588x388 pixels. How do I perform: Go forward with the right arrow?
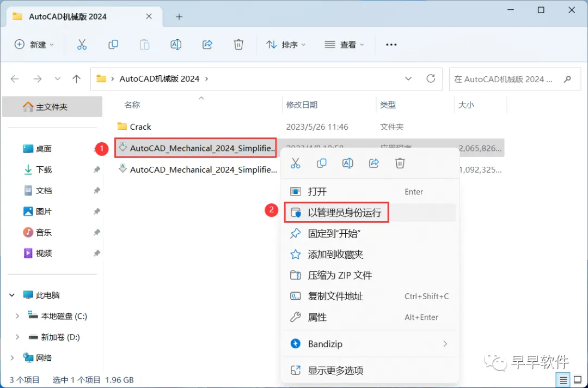(x=38, y=79)
